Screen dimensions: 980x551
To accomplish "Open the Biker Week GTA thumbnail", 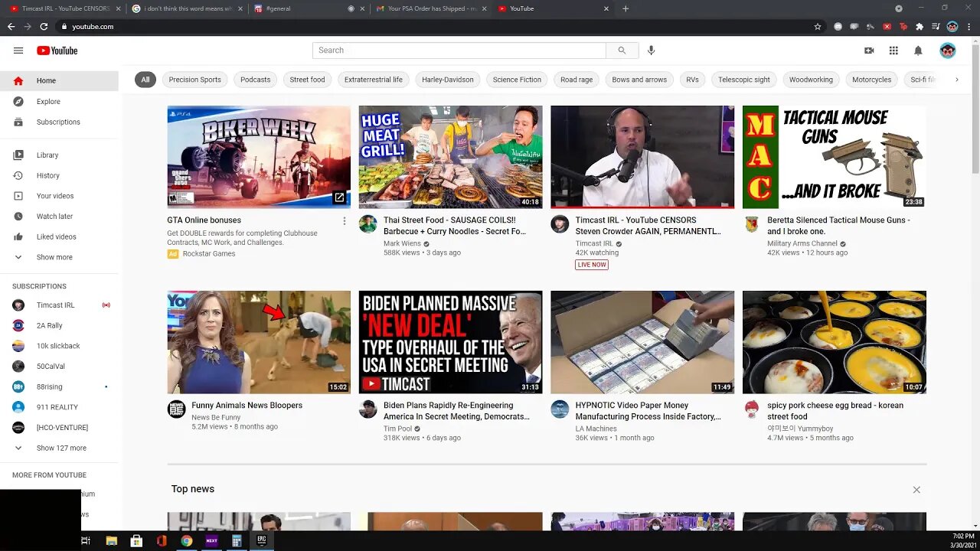I will point(259,157).
